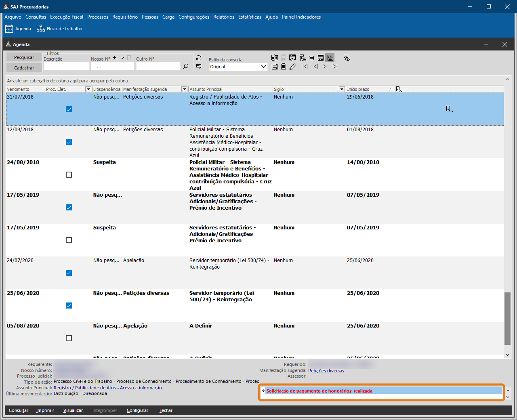Image resolution: width=517 pixels, height=420 pixels.
Task: Click Fechar in the bottom bar
Action: [x=166, y=410]
